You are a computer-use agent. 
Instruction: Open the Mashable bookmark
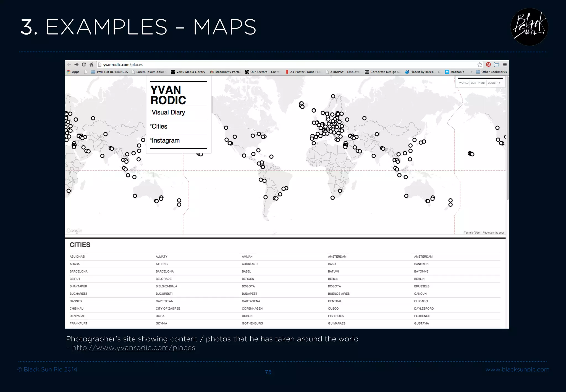tap(455, 72)
